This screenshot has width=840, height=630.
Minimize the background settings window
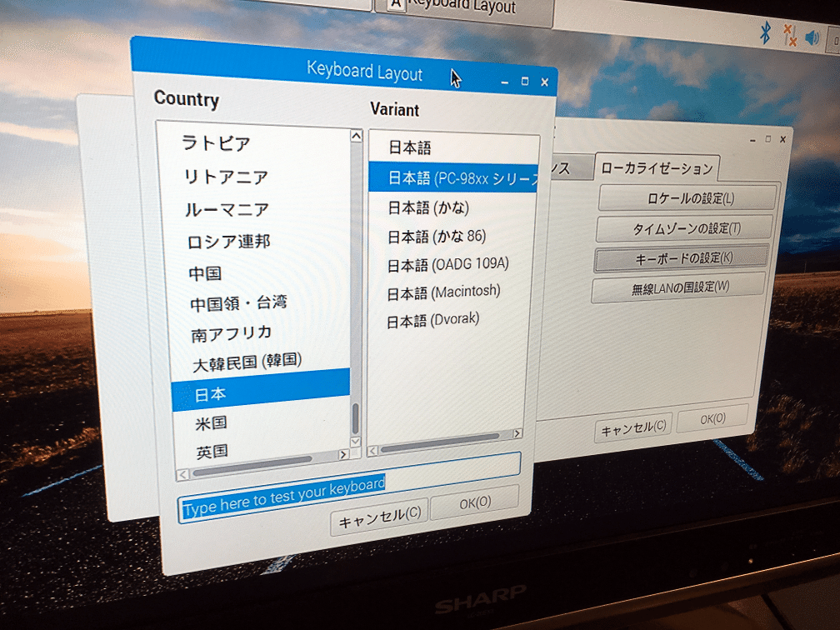[x=752, y=140]
